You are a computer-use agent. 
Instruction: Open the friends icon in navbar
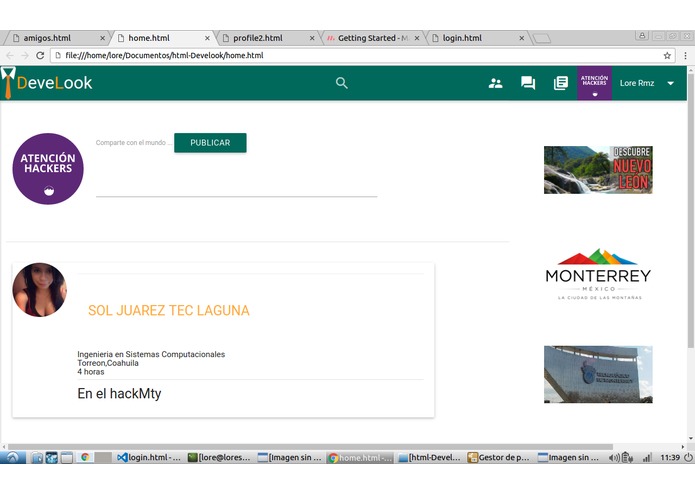coord(495,83)
